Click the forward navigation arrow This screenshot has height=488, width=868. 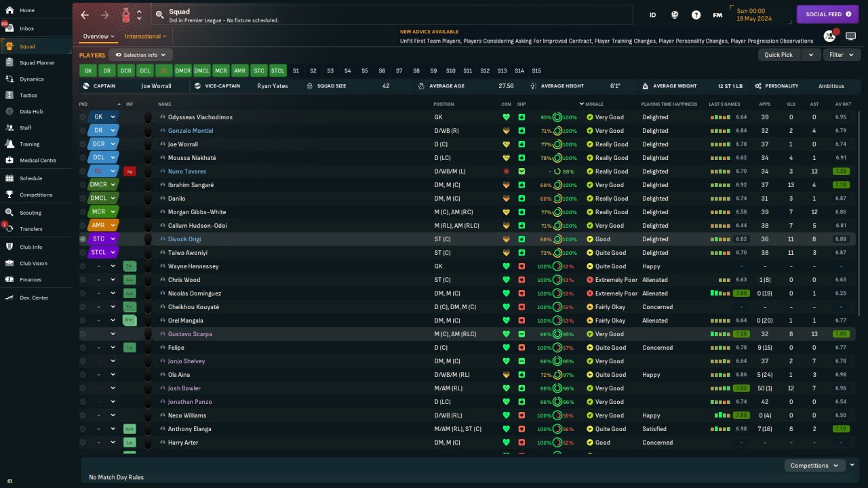[x=104, y=15]
